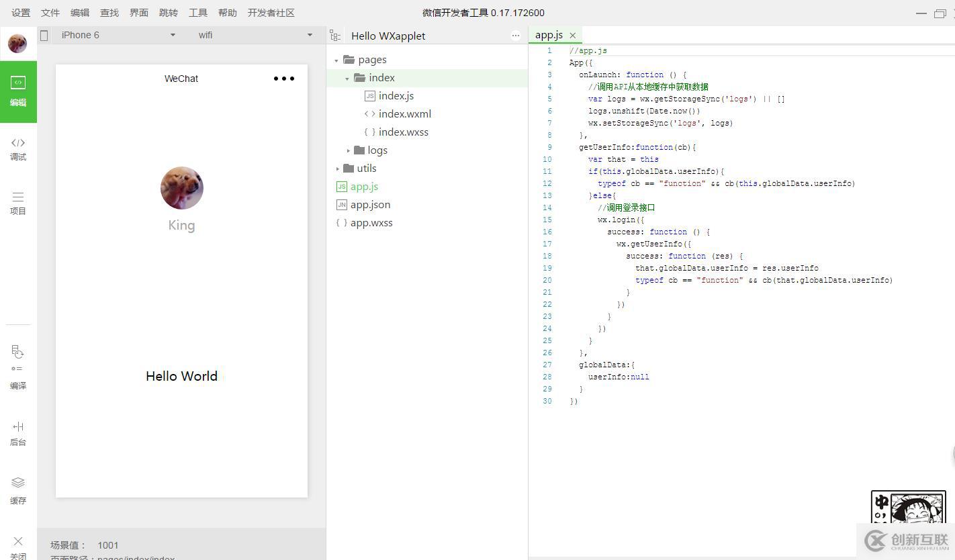Click the Hello World text in simulator
Screen dimensions: 955x560
(182, 376)
